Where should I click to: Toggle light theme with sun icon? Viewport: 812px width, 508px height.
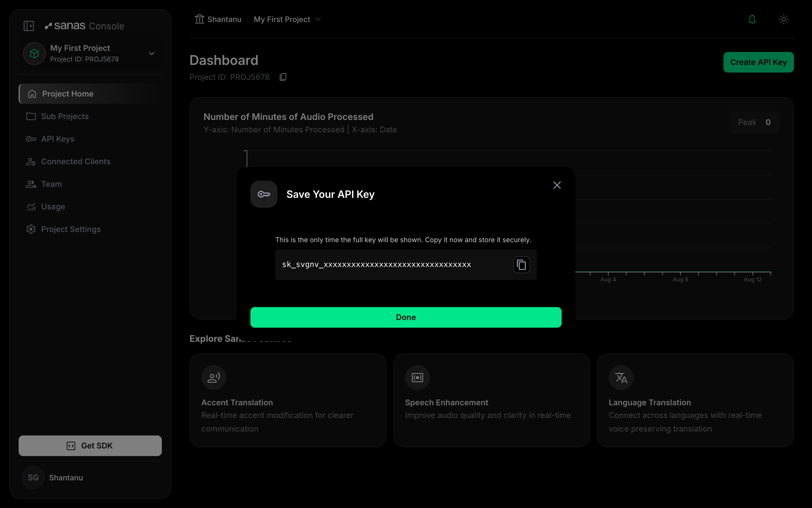point(784,19)
